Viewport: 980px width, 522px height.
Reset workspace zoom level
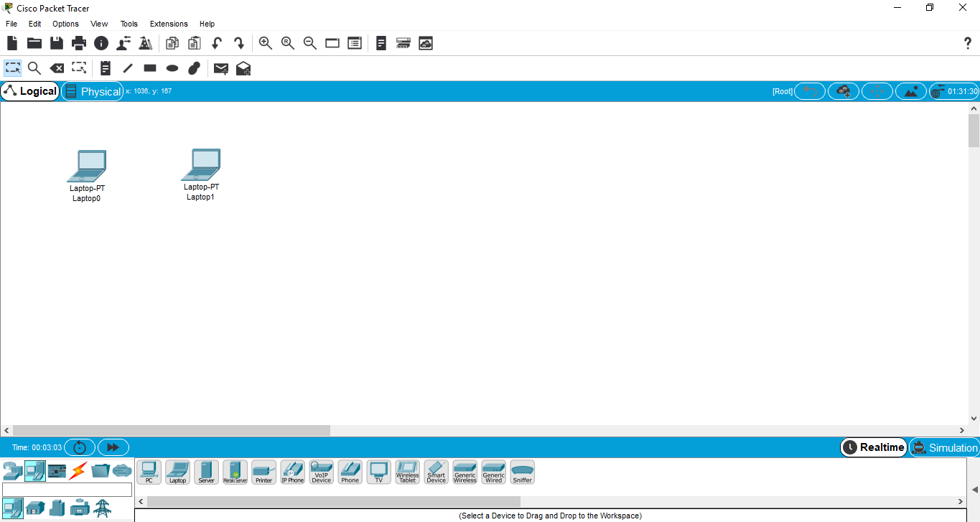point(288,43)
